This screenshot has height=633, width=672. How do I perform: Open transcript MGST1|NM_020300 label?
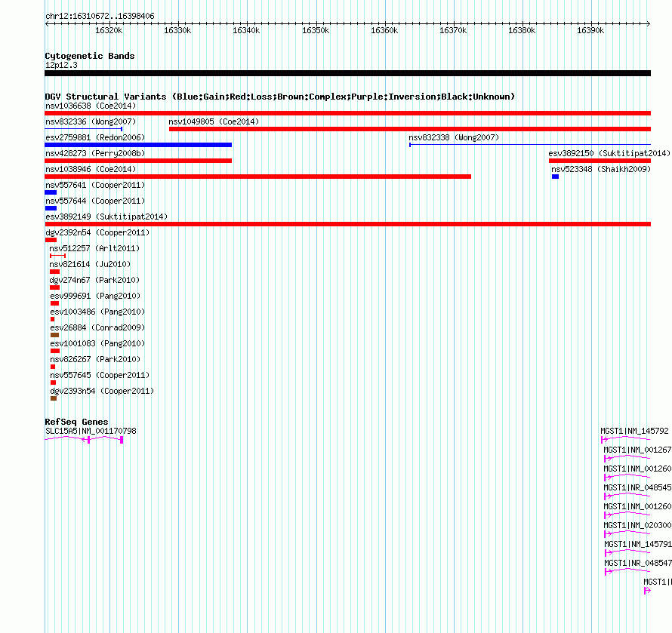638,525
